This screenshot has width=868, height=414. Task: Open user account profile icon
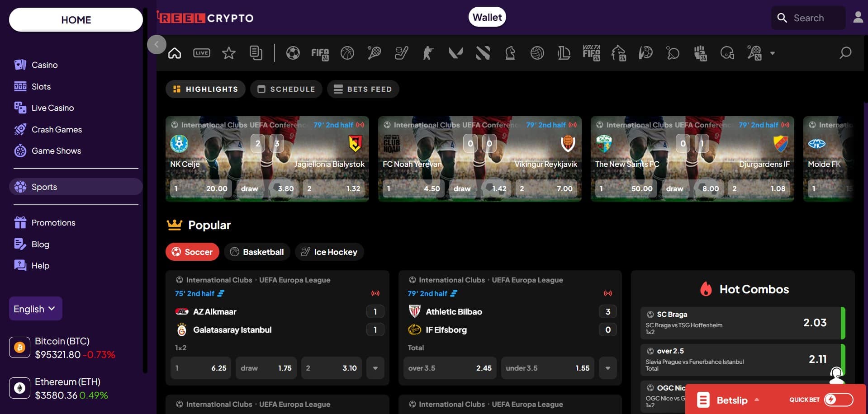[x=858, y=18]
